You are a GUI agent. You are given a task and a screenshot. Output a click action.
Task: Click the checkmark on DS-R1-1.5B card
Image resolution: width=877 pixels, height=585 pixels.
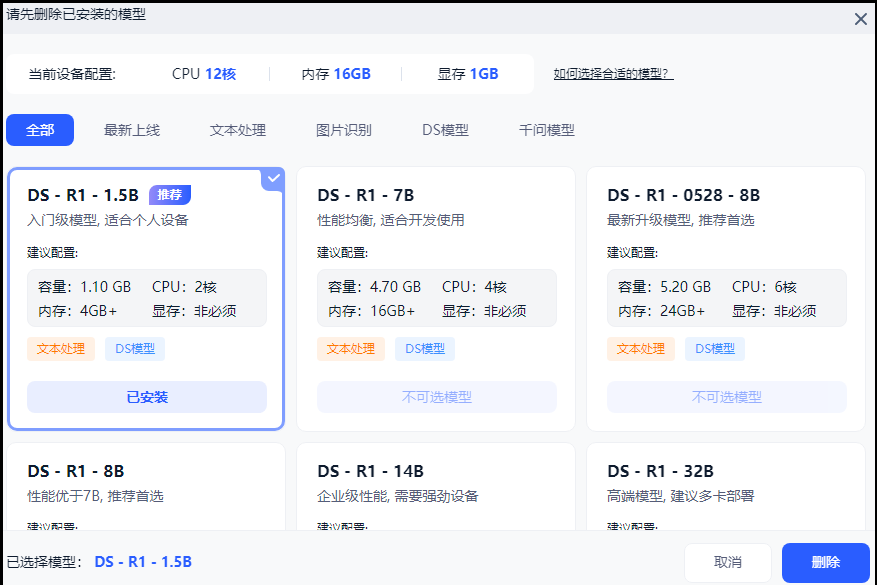[x=272, y=178]
